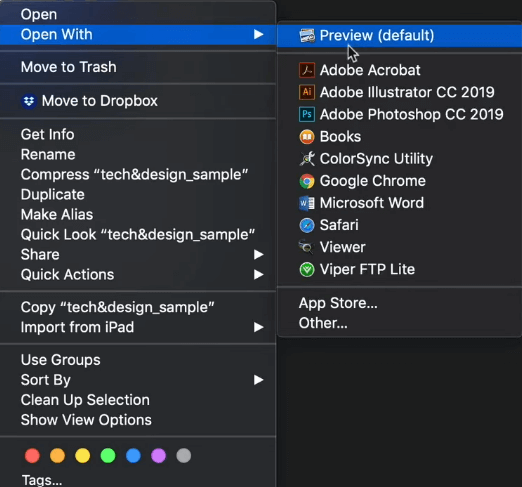
Task: Expand the Quick Actions submenu arrow
Action: tap(258, 275)
